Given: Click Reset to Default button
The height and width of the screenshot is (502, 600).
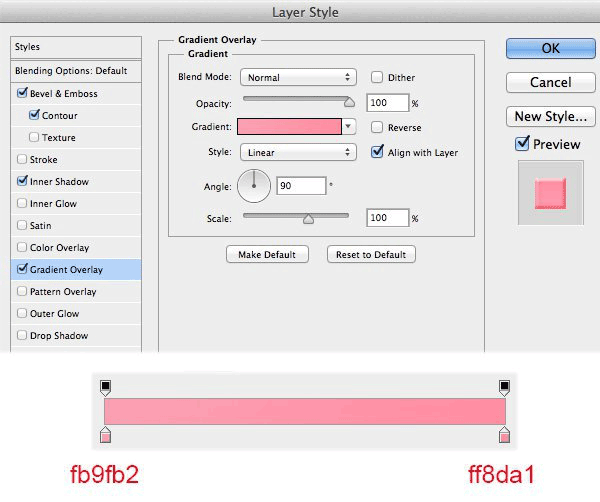Looking at the screenshot, I should [371, 254].
